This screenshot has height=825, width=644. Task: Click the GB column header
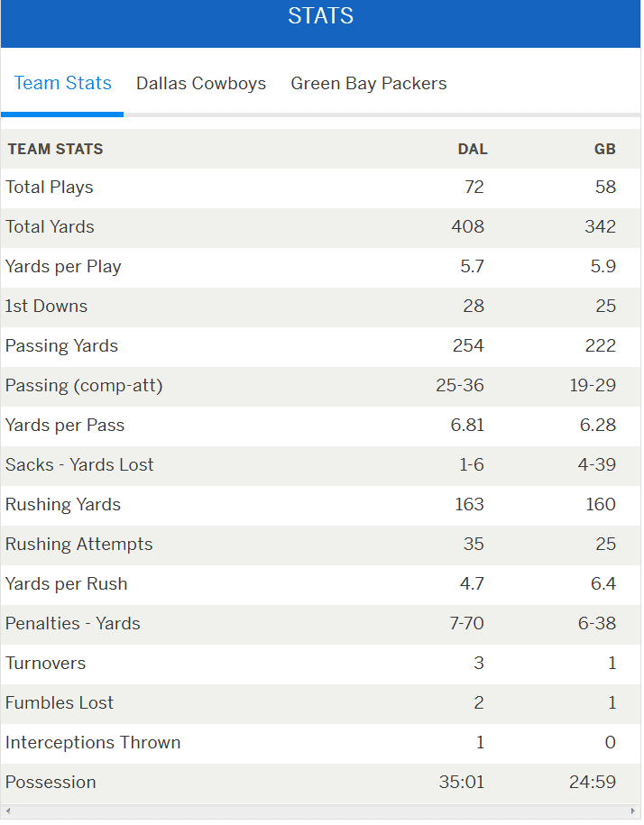(604, 149)
